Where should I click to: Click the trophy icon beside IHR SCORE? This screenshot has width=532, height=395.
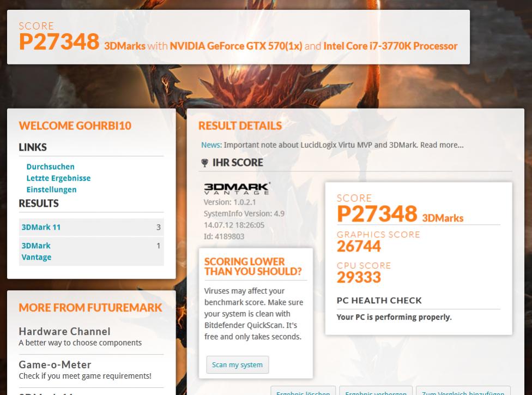coord(204,163)
